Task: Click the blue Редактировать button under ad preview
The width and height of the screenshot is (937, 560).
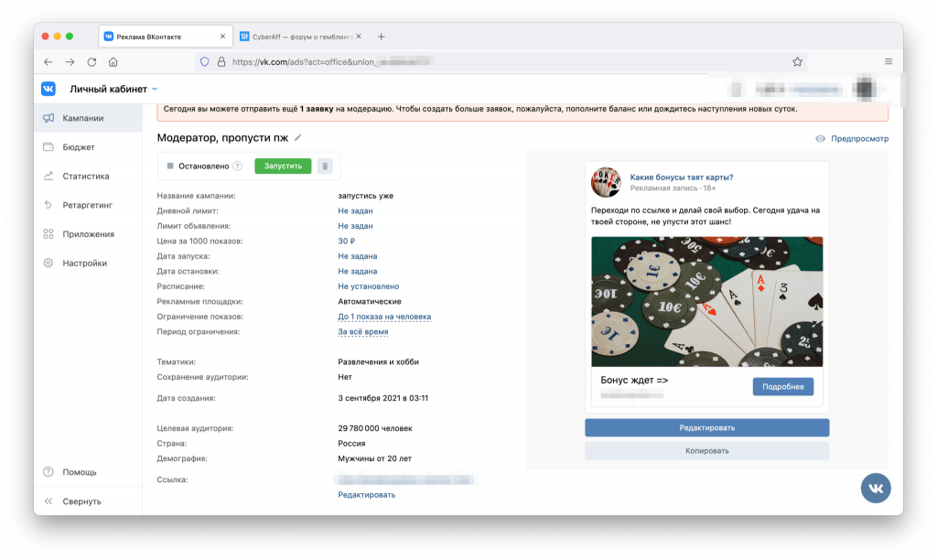Action: point(707,428)
